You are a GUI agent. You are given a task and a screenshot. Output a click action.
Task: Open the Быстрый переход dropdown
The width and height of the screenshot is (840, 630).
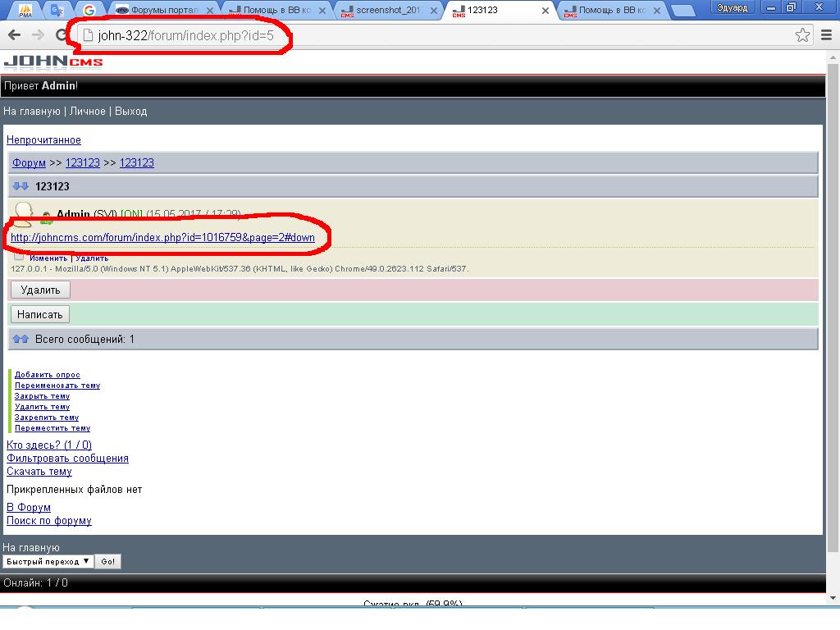48,561
